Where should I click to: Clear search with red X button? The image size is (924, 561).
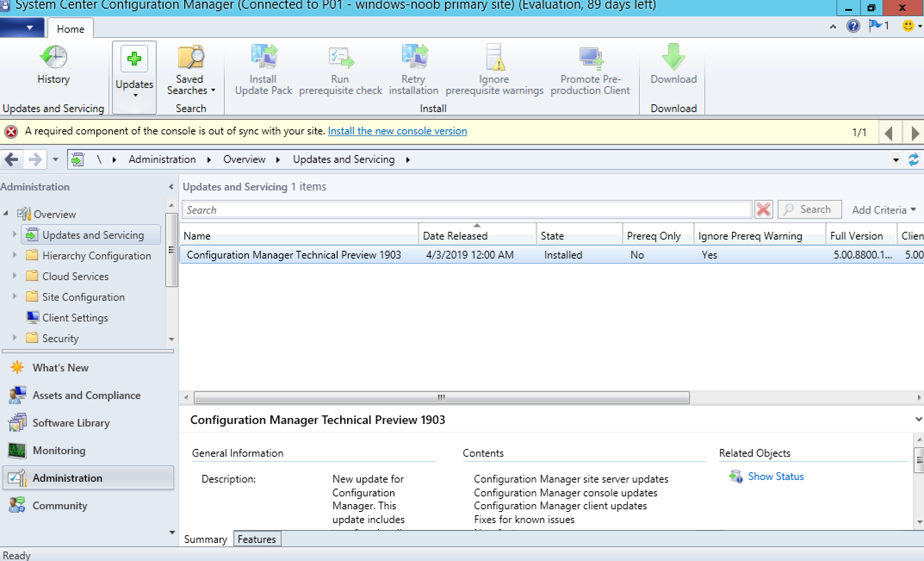(x=763, y=210)
